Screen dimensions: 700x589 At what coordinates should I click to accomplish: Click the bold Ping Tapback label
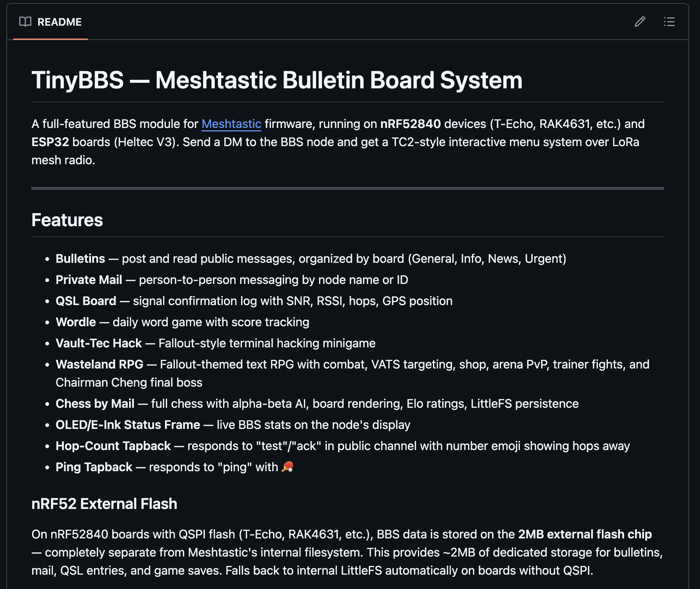[94, 467]
